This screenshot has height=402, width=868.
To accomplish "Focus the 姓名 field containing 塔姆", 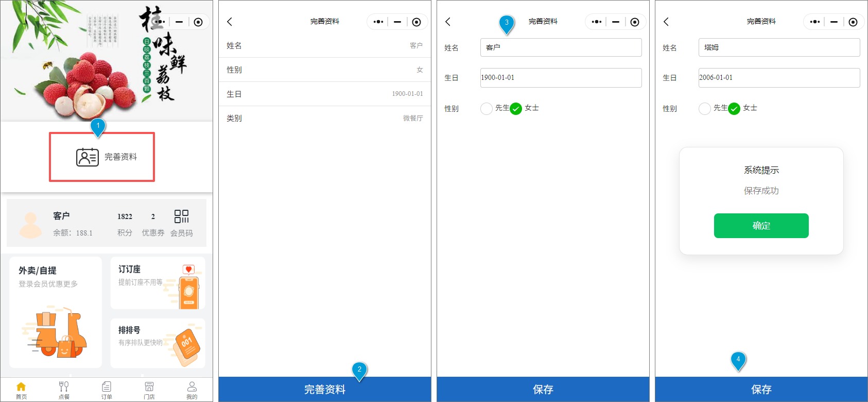I will pyautogui.click(x=779, y=47).
